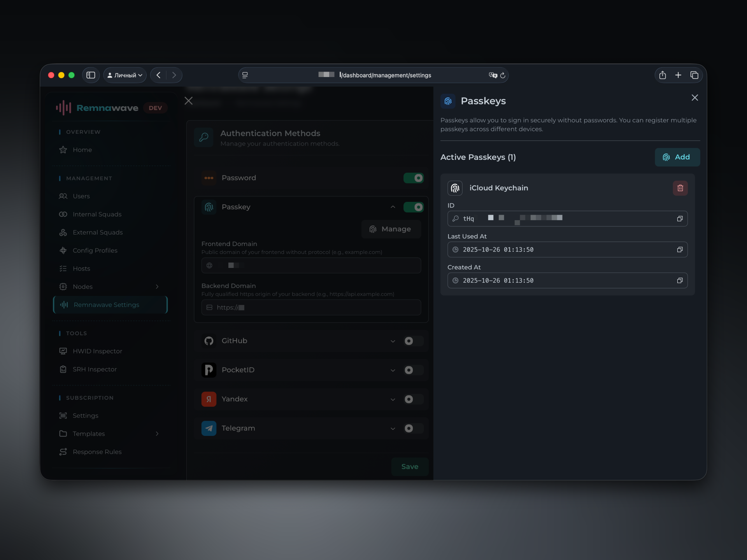
Task: Copy the Created At timestamp
Action: [680, 281]
